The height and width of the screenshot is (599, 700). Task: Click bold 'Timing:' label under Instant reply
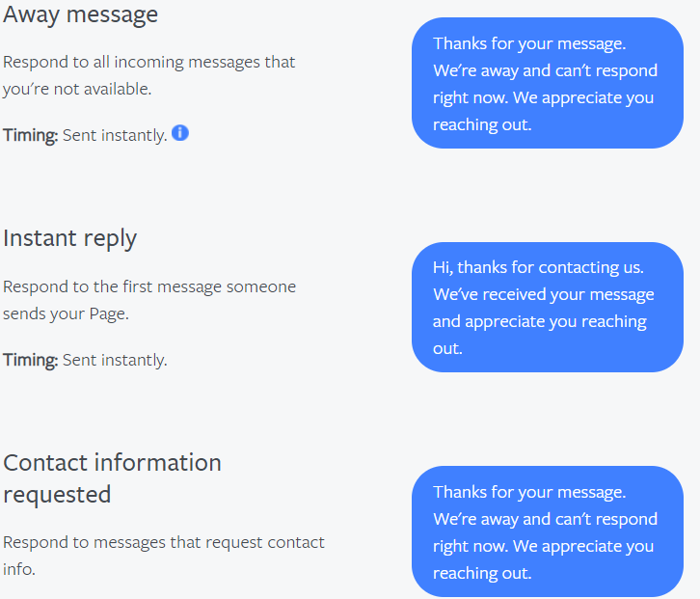pos(30,360)
